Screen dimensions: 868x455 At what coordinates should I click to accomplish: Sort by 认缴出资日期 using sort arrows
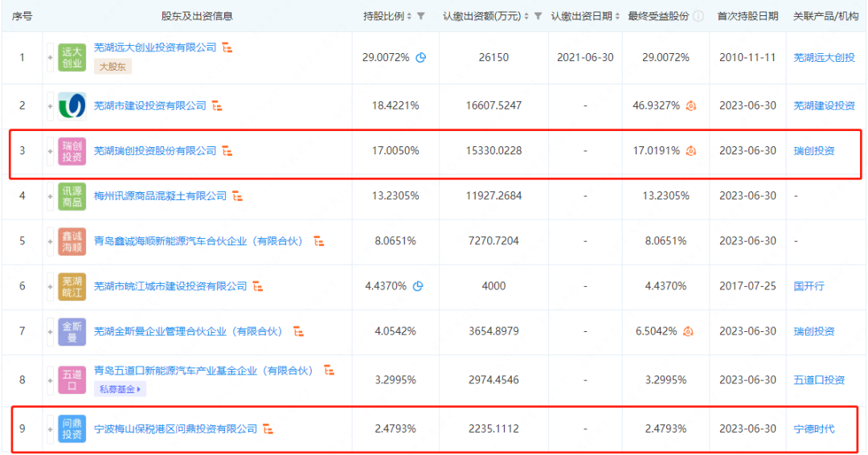tap(617, 16)
